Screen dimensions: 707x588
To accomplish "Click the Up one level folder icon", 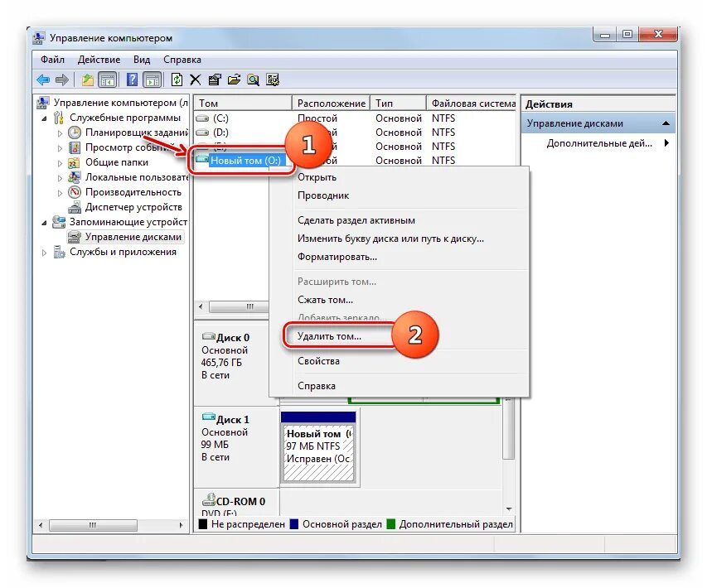I will pos(87,80).
